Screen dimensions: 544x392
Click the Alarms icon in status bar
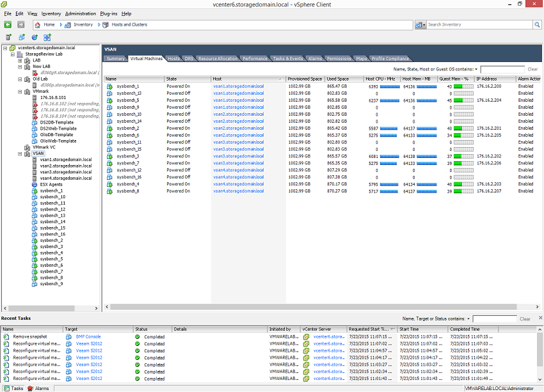tap(30, 388)
